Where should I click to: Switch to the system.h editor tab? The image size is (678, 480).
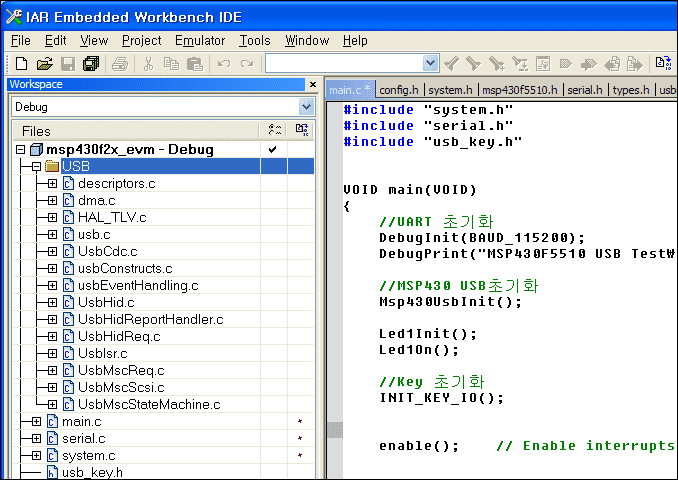(x=450, y=90)
